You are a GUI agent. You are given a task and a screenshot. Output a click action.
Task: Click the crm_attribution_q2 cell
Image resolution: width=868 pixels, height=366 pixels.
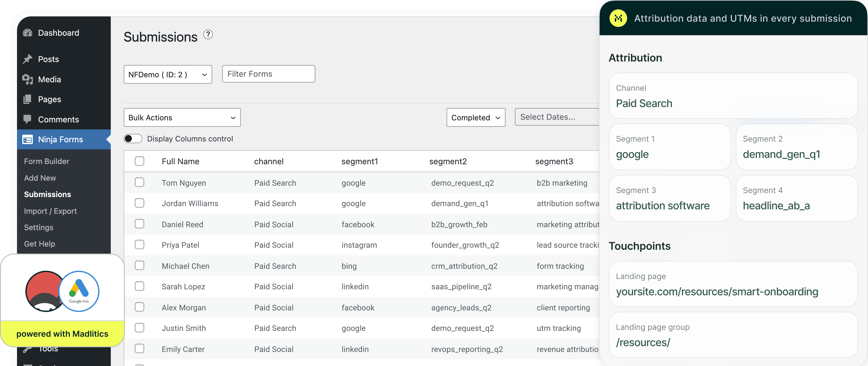click(464, 266)
